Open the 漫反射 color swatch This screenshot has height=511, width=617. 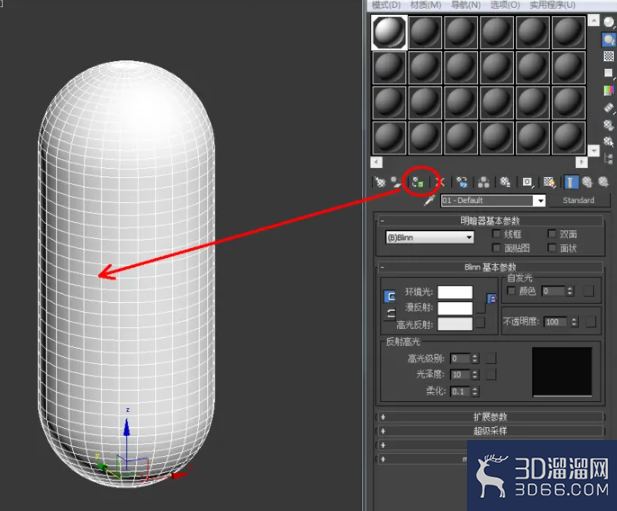pyautogui.click(x=455, y=308)
